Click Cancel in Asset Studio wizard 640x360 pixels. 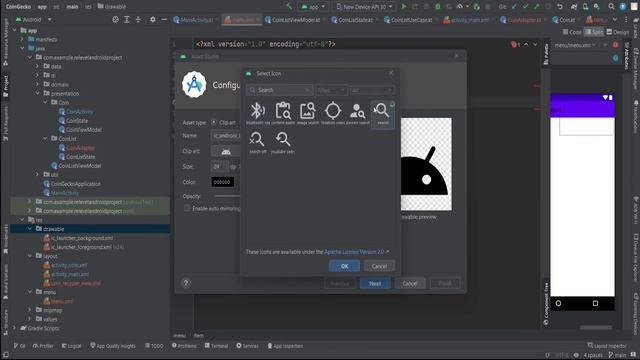coord(410,283)
